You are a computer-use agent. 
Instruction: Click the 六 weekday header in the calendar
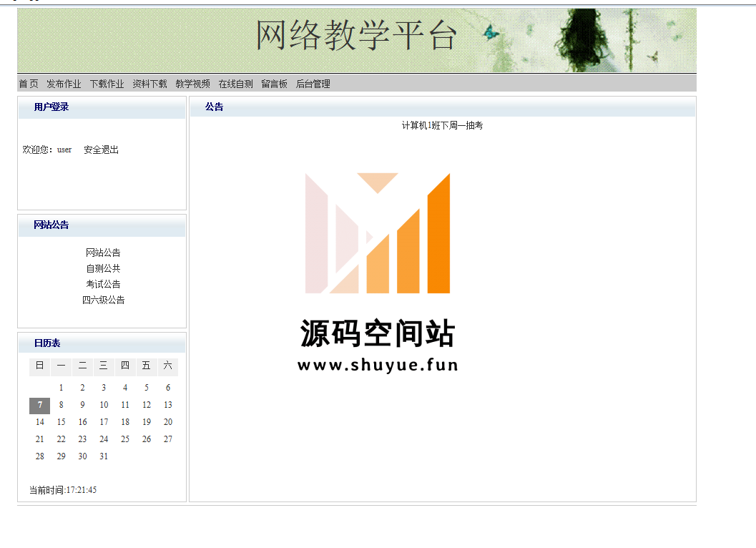(x=168, y=366)
